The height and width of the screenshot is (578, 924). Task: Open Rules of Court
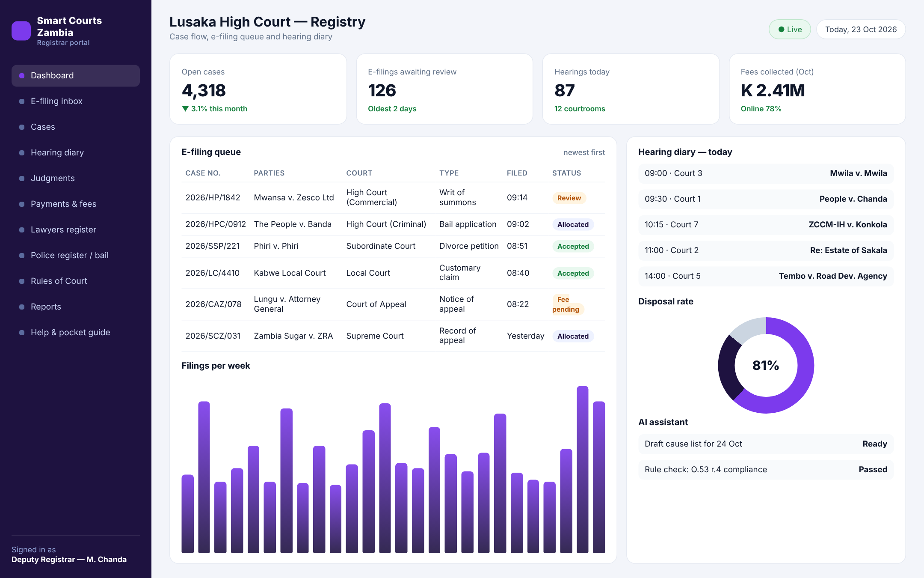pyautogui.click(x=76, y=281)
